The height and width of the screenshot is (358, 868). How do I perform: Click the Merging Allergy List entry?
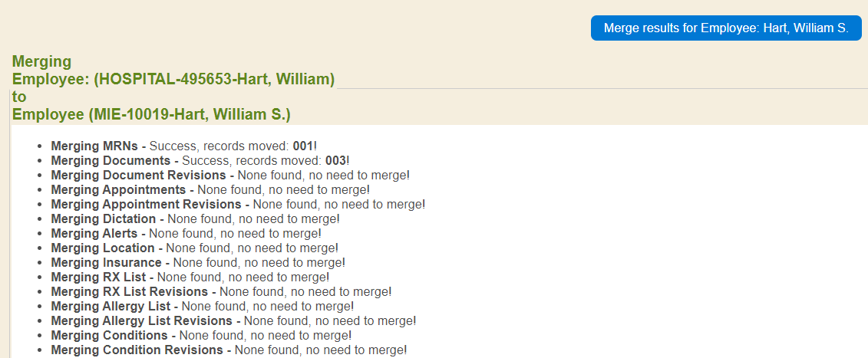coord(203,306)
